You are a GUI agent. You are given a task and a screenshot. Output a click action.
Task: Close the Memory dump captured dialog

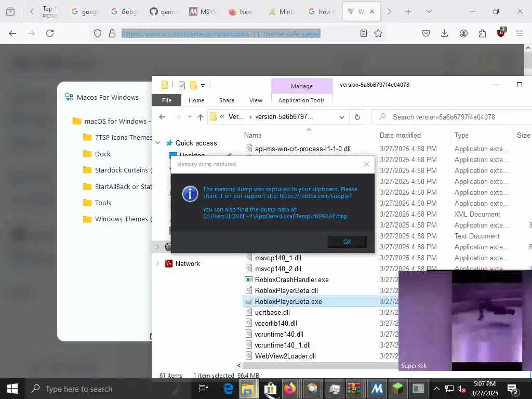(366, 164)
